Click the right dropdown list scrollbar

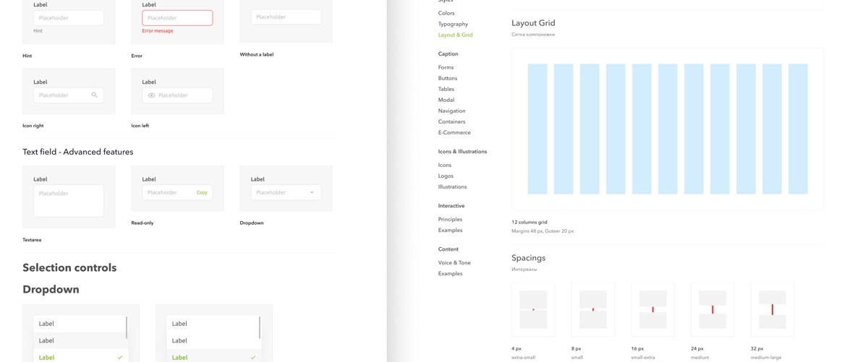coord(260,327)
